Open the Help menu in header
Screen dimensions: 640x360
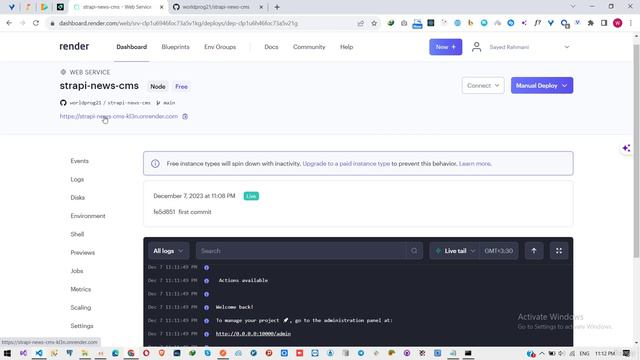coord(347,47)
